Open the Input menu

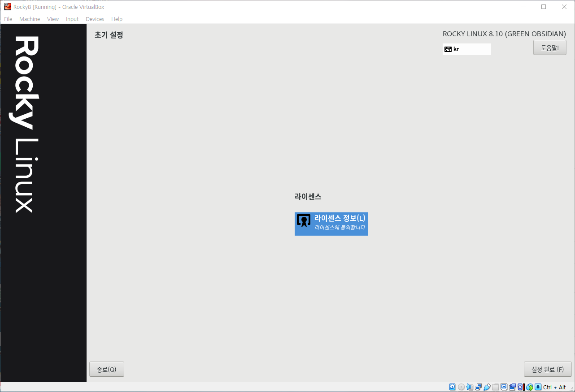(x=72, y=19)
